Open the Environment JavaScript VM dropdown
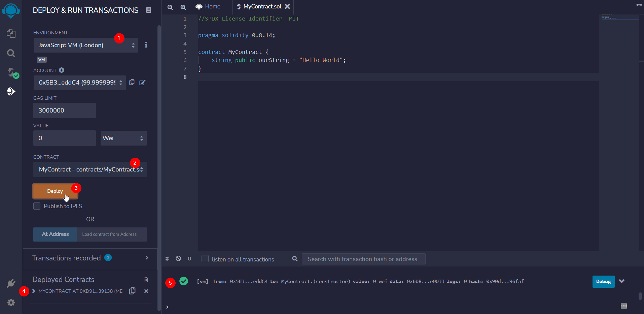644x314 pixels. (x=86, y=45)
